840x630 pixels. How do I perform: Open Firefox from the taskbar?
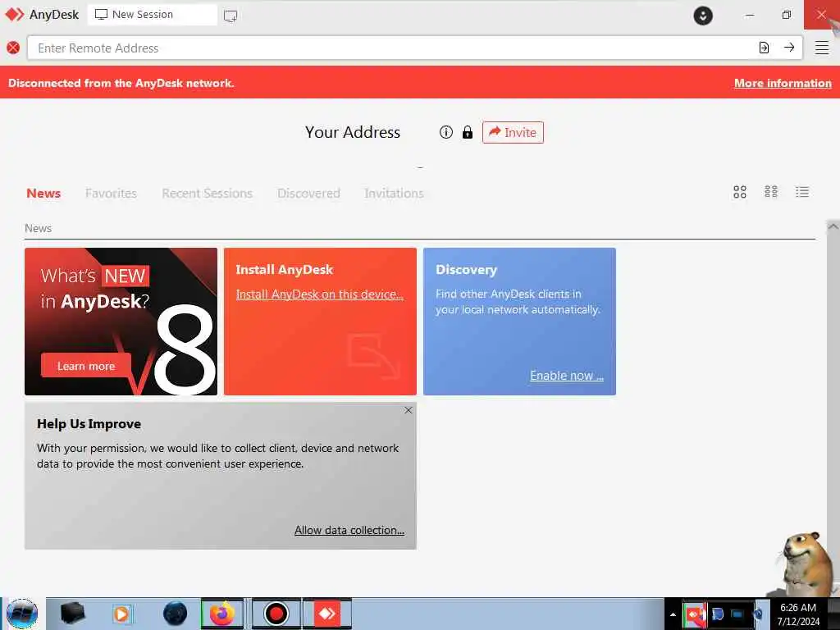click(x=221, y=614)
